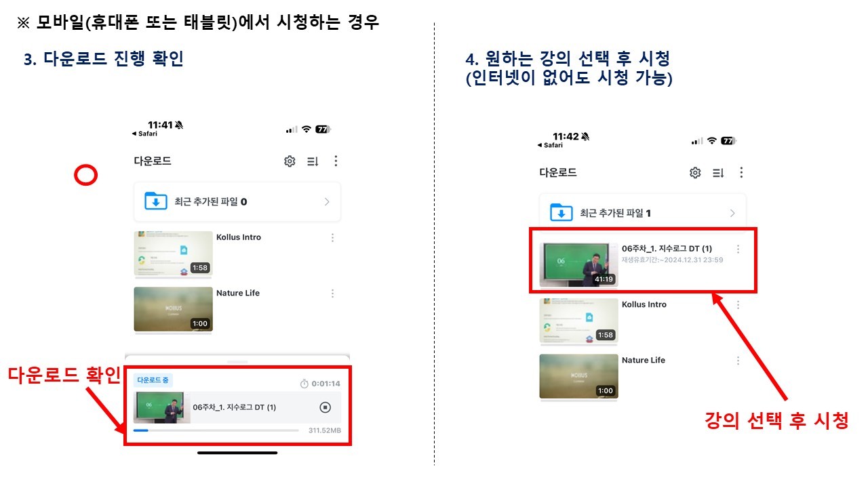
Task: Expand recently added files 1 chevron
Action: tap(732, 213)
